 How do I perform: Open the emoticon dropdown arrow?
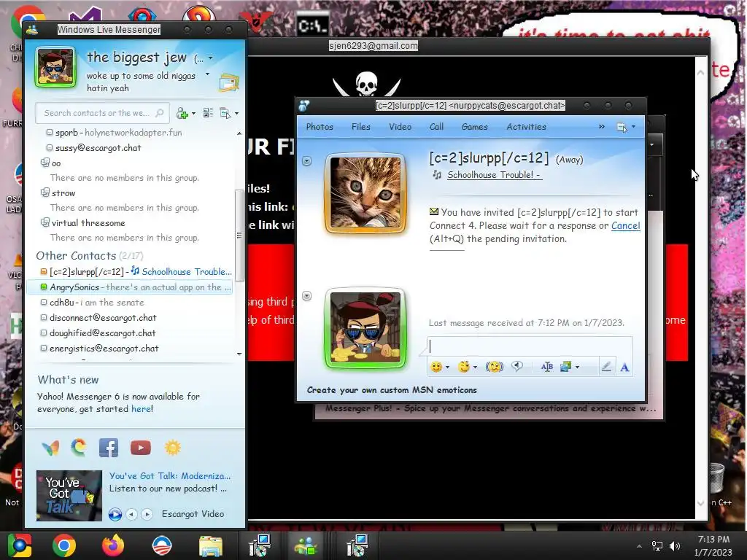pyautogui.click(x=447, y=367)
